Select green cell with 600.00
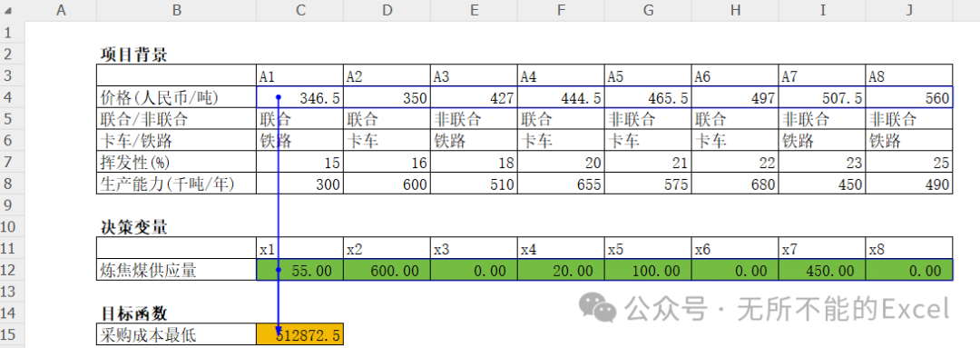 point(387,270)
